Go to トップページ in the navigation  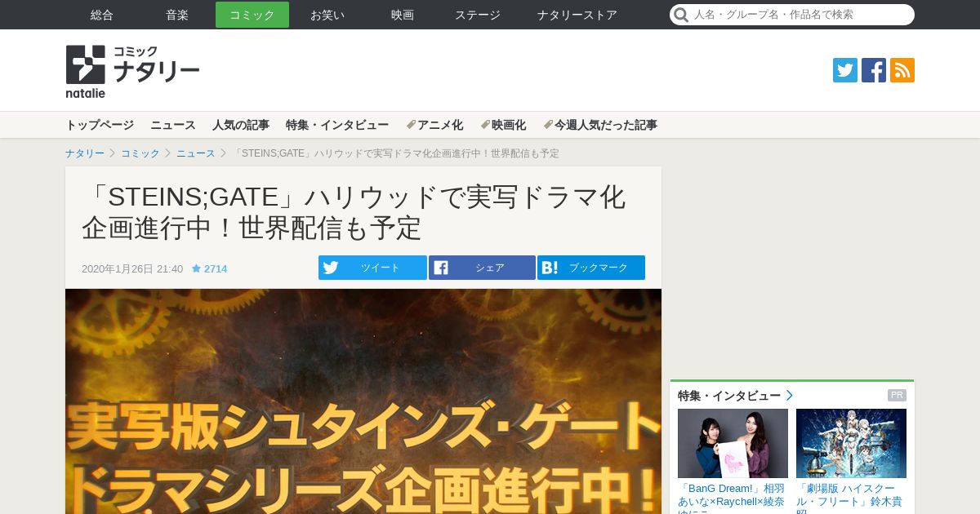pos(100,125)
